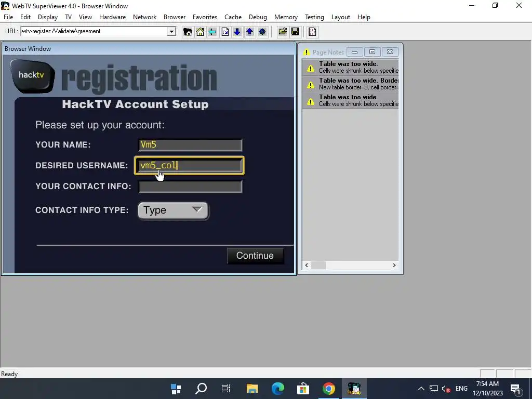Screen dimensions: 532x399
Task: Click first Table was too wide warning icon
Action: (x=311, y=68)
